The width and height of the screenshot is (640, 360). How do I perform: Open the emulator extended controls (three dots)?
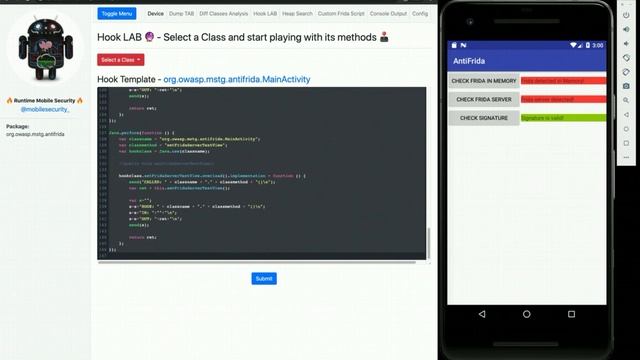[626, 157]
